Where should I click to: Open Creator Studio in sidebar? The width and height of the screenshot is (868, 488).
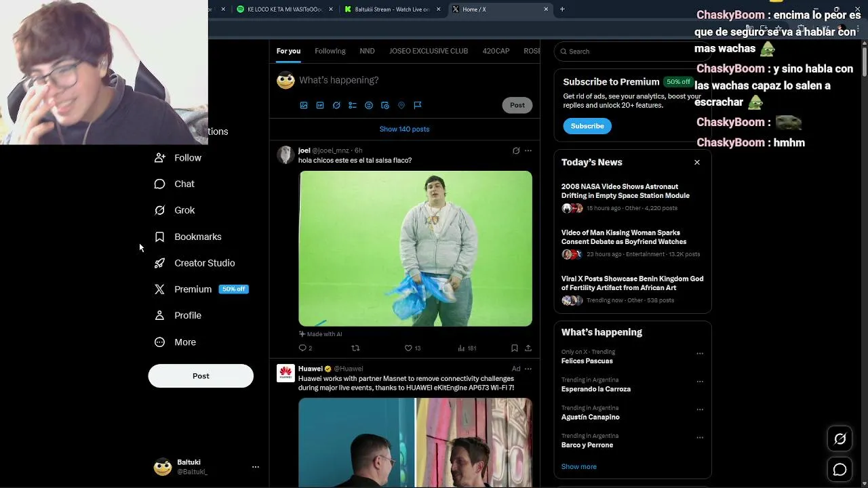click(x=195, y=263)
